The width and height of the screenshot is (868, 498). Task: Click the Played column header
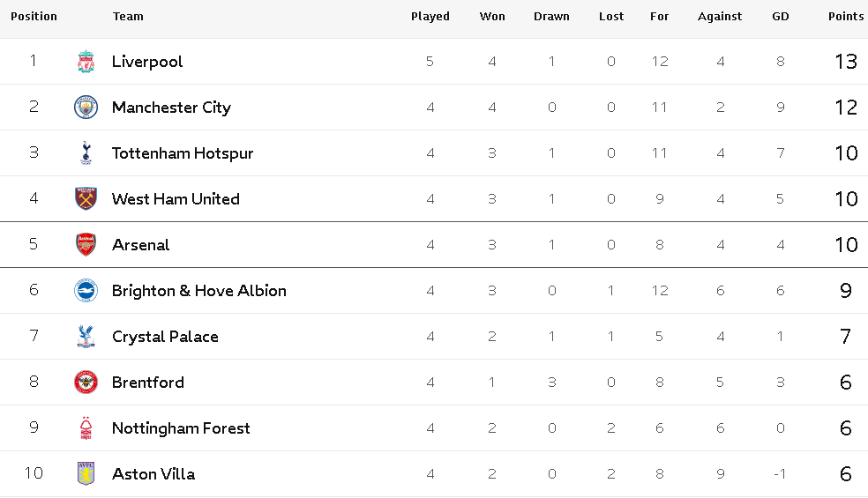pos(430,17)
